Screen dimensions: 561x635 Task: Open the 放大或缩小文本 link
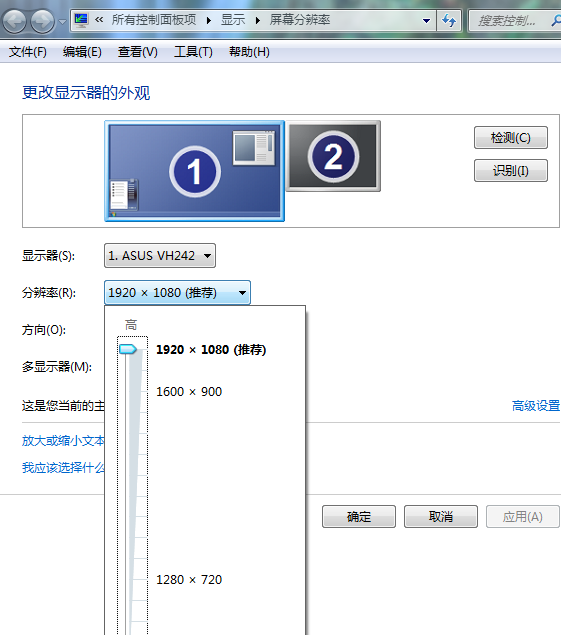63,441
